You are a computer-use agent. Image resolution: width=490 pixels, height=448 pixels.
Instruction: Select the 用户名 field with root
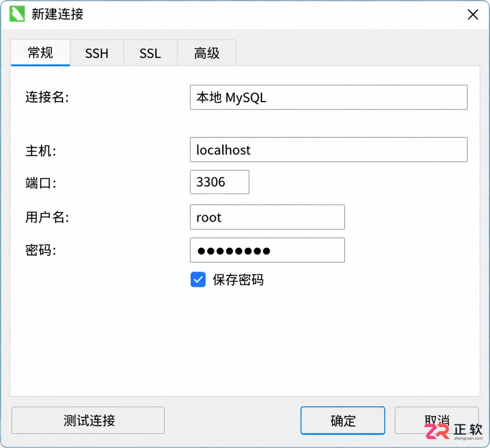[267, 217]
